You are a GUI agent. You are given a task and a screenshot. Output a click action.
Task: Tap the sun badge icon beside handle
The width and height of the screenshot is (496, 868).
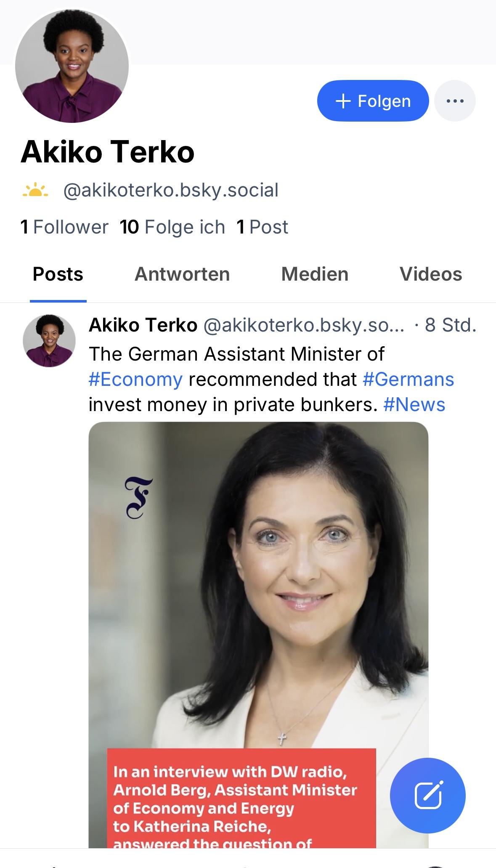[35, 190]
